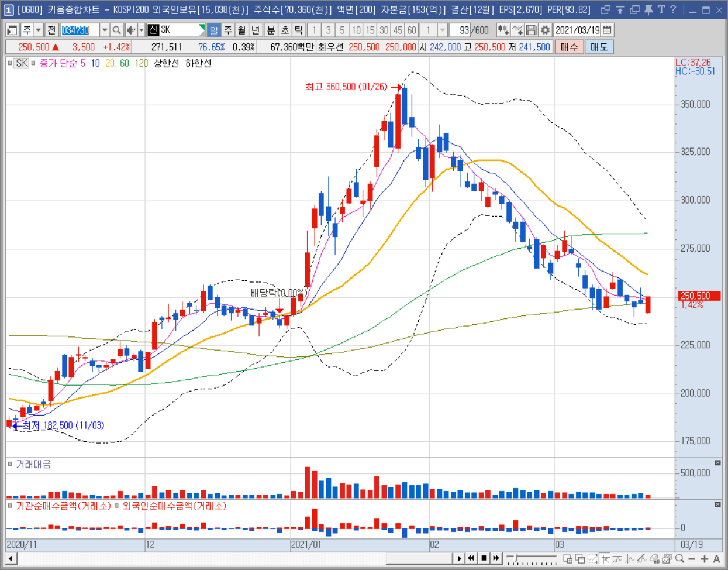Close the 기관순매수금액 indicator panel

[x=717, y=504]
